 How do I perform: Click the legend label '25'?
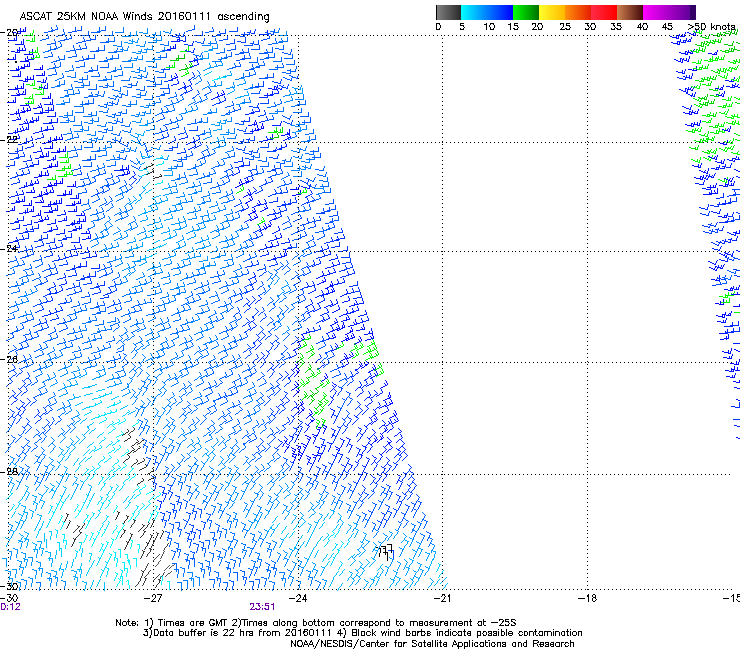[565, 27]
